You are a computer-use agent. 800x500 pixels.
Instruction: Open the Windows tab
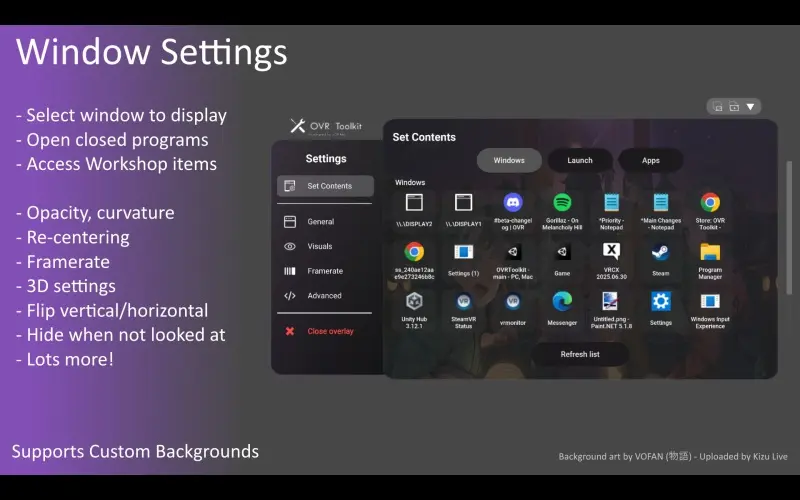(509, 160)
